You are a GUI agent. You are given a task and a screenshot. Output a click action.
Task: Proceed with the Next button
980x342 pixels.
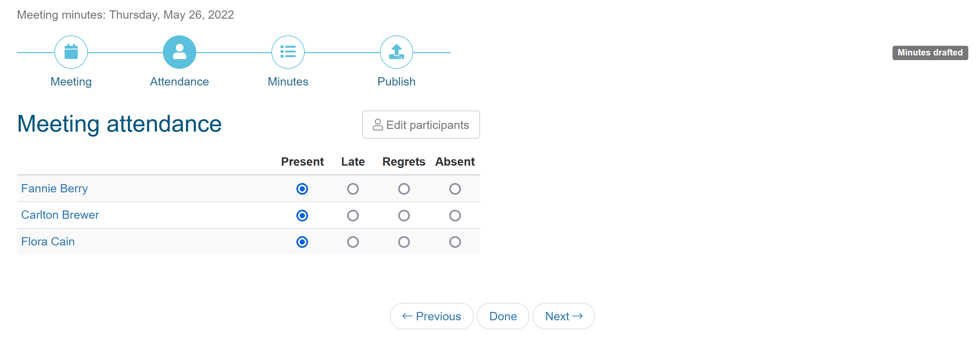[x=563, y=316]
